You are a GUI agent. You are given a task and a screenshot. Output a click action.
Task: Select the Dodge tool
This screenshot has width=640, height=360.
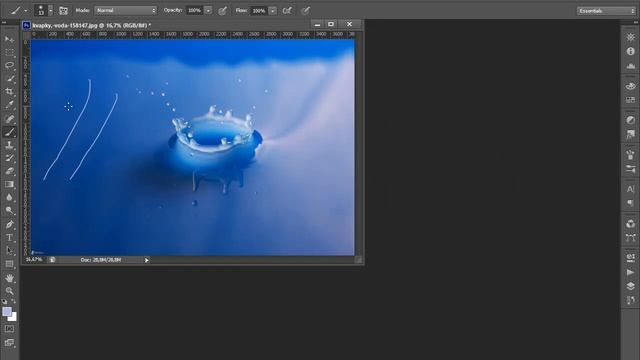[9, 210]
